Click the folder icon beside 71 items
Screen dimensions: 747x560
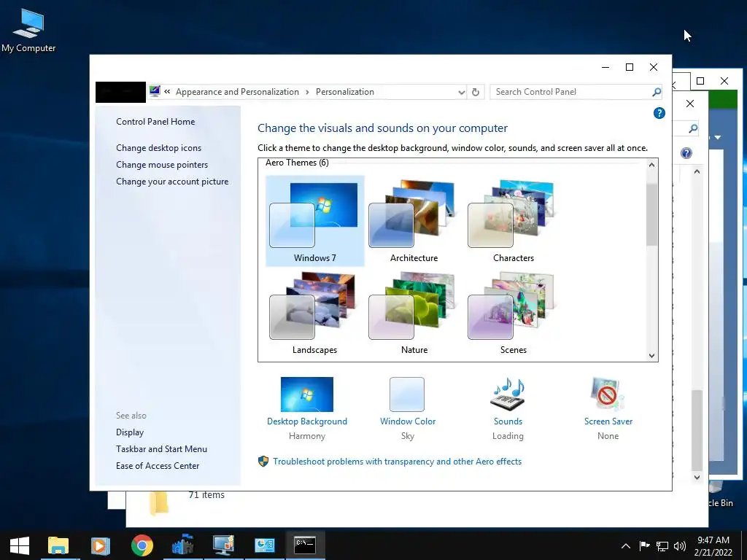[x=159, y=504]
